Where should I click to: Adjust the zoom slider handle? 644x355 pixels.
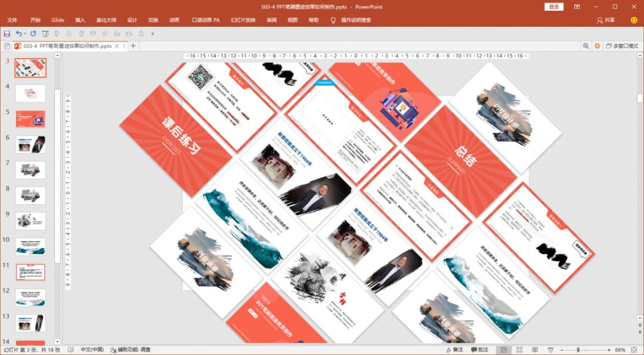578,350
